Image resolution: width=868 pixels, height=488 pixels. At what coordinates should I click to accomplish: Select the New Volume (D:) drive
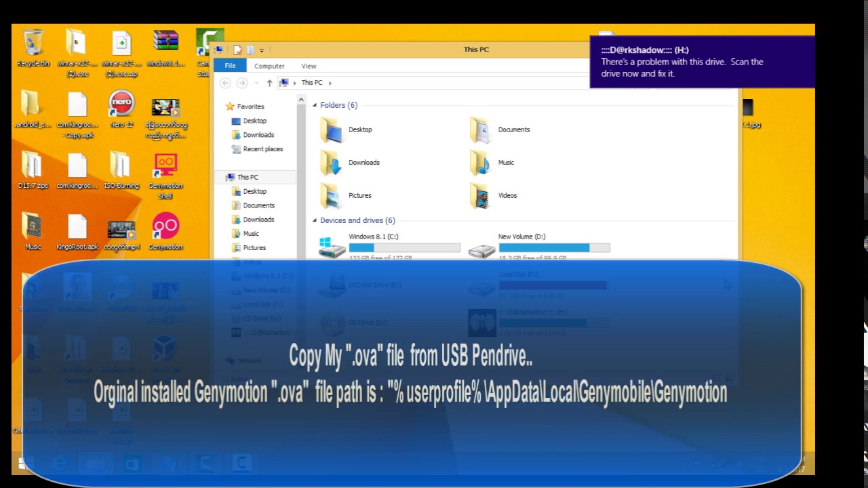[540, 247]
